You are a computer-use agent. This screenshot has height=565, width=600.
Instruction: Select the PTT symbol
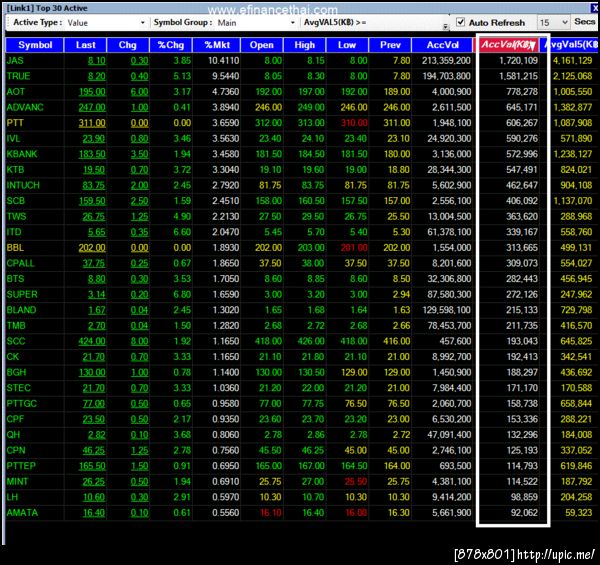click(15, 123)
